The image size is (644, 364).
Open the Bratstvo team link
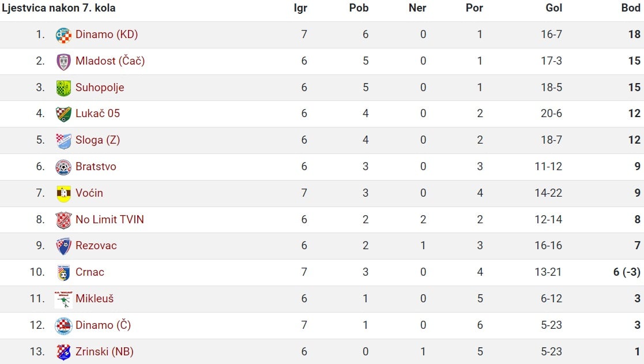[x=96, y=166]
